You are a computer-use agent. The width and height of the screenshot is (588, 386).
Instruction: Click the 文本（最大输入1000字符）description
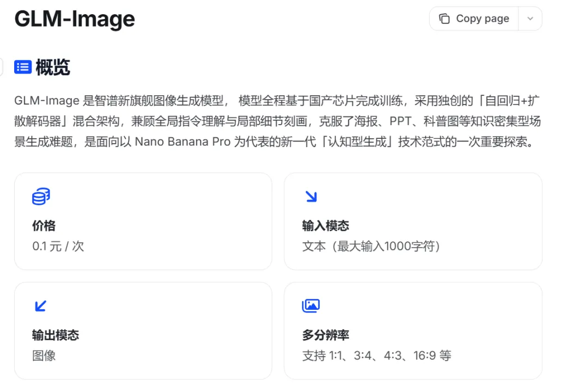(371, 247)
